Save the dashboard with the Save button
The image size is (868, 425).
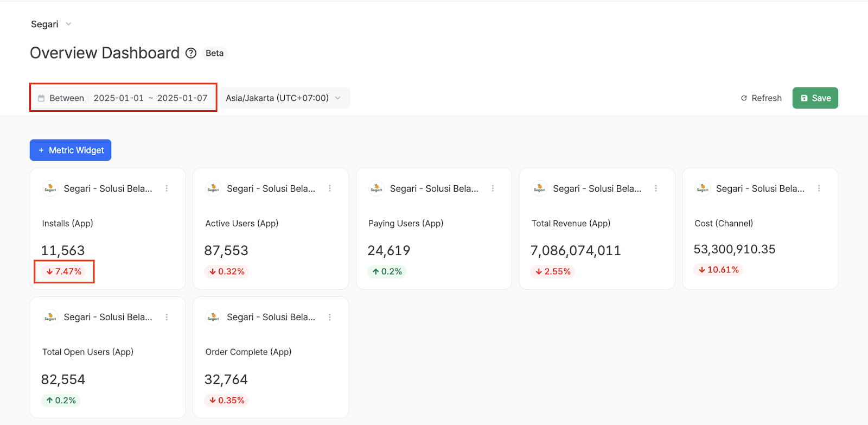pyautogui.click(x=815, y=98)
